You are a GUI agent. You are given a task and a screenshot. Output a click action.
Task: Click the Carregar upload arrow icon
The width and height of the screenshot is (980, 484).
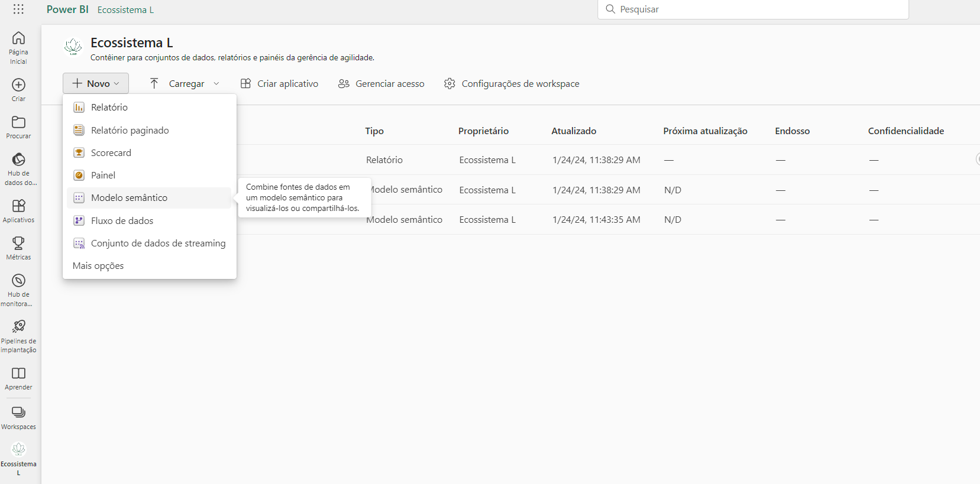[154, 84]
